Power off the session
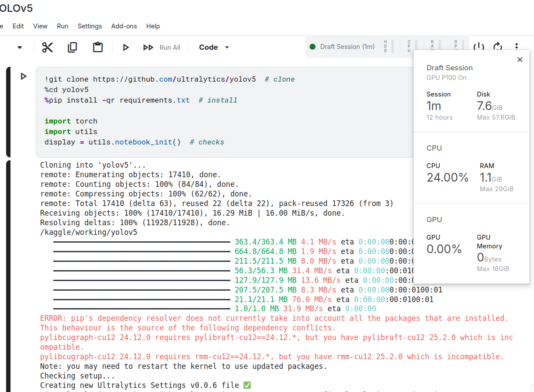Viewport: 534px width, 392px height. 479,46
